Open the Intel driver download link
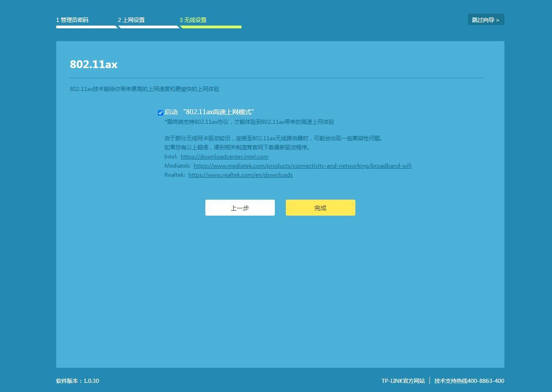 click(x=224, y=156)
